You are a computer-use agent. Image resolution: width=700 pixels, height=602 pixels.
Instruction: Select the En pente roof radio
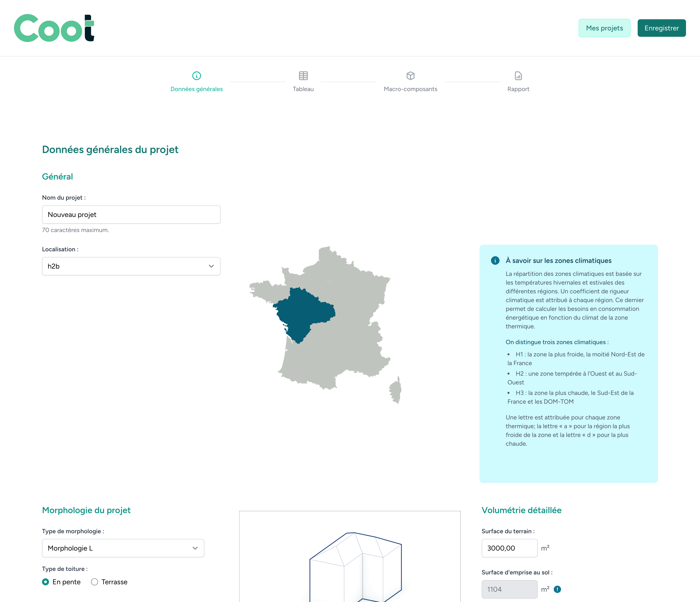(45, 582)
